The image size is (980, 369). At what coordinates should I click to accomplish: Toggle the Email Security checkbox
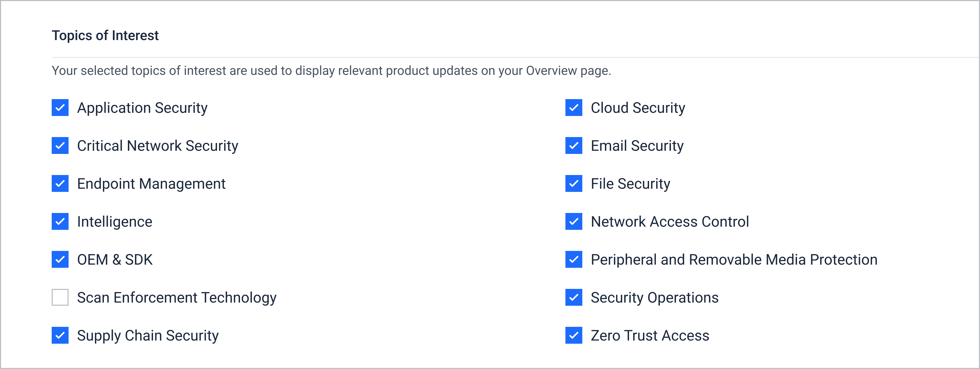[574, 145]
